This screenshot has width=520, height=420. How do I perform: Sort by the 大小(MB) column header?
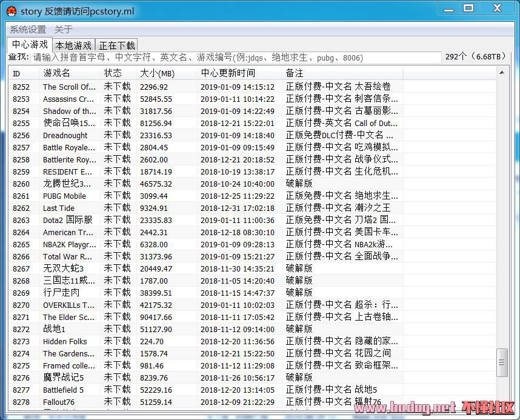[167, 73]
